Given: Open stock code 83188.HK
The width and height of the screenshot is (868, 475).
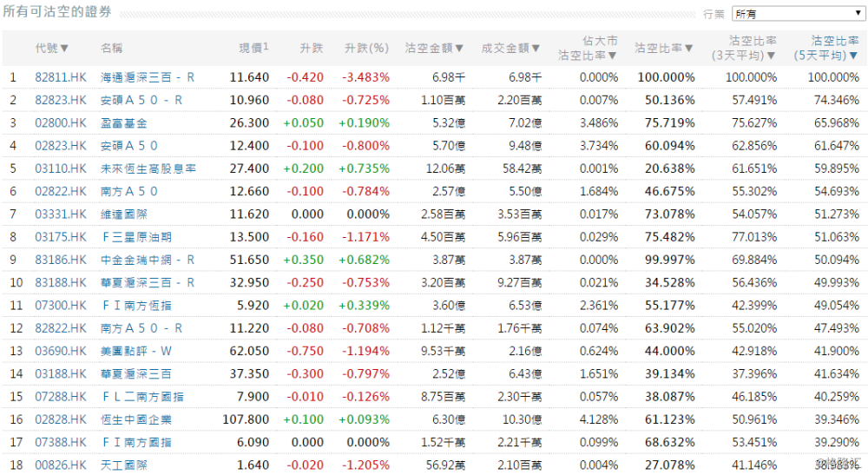Looking at the screenshot, I should [61, 282].
